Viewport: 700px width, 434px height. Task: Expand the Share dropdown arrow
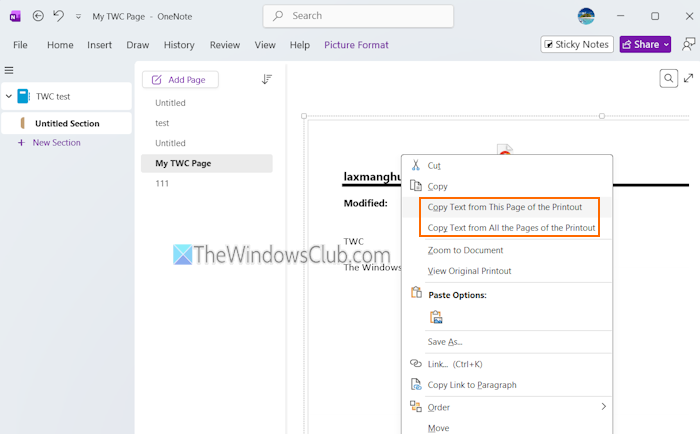pos(666,44)
